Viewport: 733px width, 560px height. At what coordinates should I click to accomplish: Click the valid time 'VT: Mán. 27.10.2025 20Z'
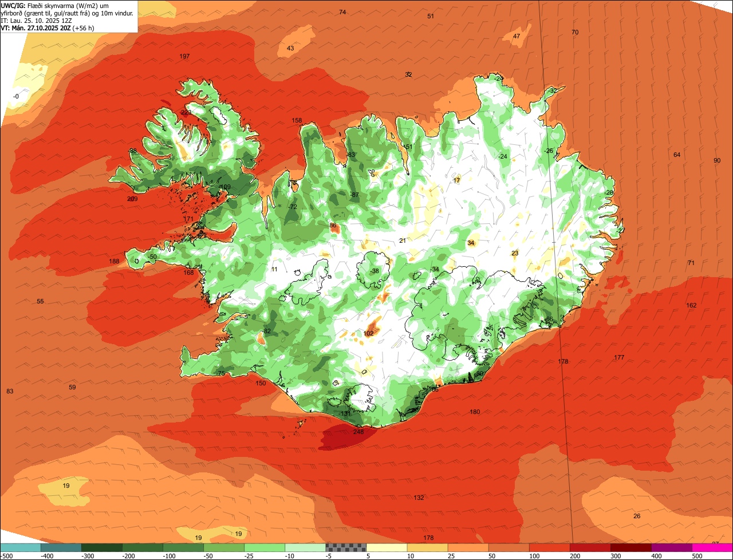pos(37,28)
